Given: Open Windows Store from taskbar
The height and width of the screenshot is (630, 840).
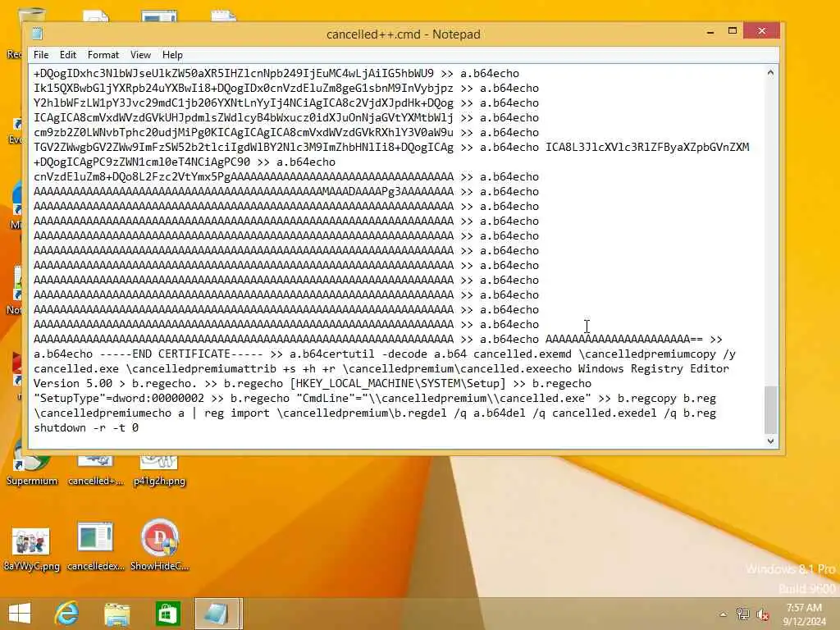Looking at the screenshot, I should [x=167, y=614].
